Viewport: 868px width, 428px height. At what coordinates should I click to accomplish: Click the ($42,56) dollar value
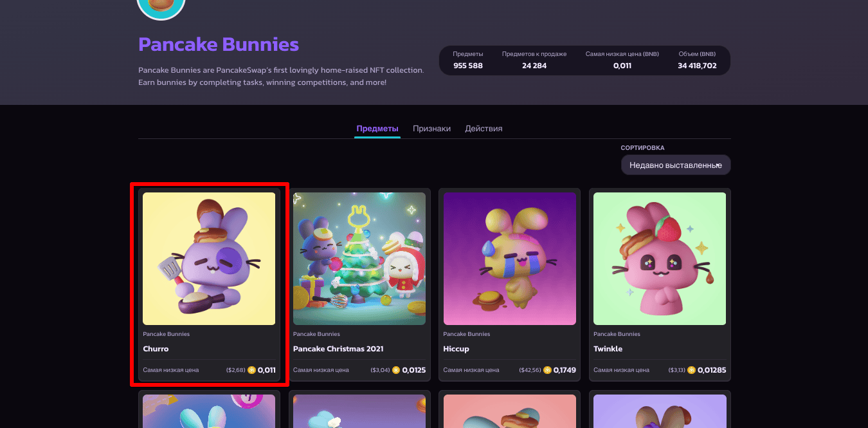click(x=530, y=370)
